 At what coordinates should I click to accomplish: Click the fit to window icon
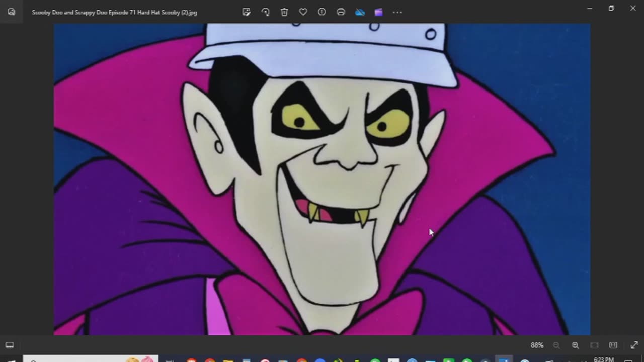(x=594, y=345)
